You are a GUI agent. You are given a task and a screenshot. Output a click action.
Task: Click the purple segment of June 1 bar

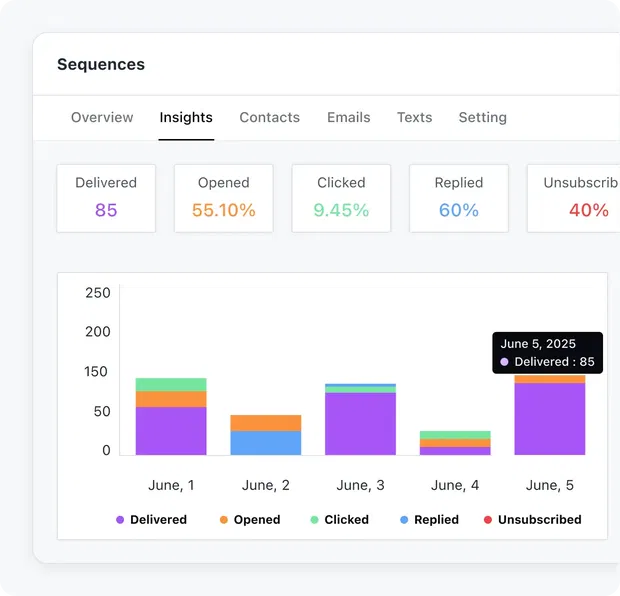(x=171, y=431)
